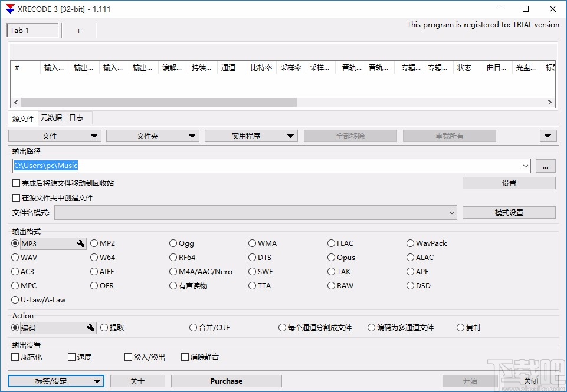Screen dimensions: 567x392
Task: Switch to Tab 1
Action: click(x=32, y=31)
